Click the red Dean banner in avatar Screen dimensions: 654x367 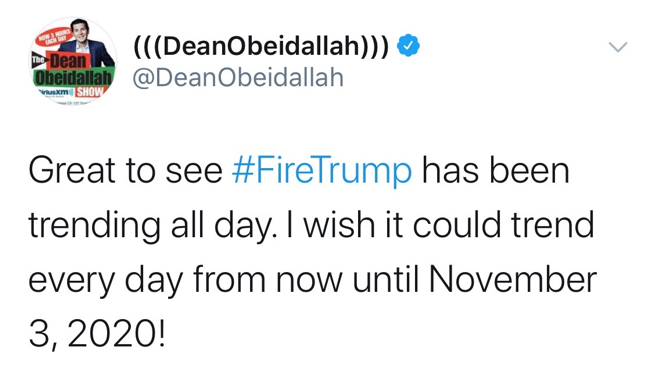click(x=68, y=62)
